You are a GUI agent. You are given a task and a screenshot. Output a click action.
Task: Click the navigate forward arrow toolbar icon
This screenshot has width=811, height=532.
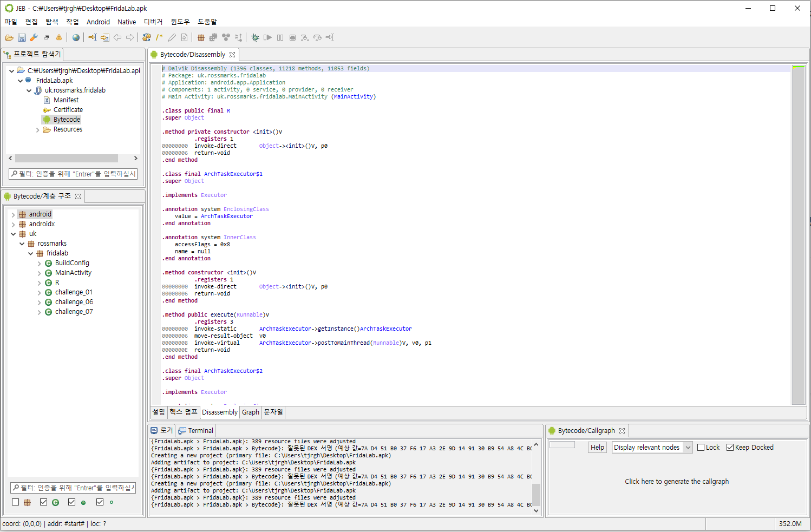tap(130, 37)
